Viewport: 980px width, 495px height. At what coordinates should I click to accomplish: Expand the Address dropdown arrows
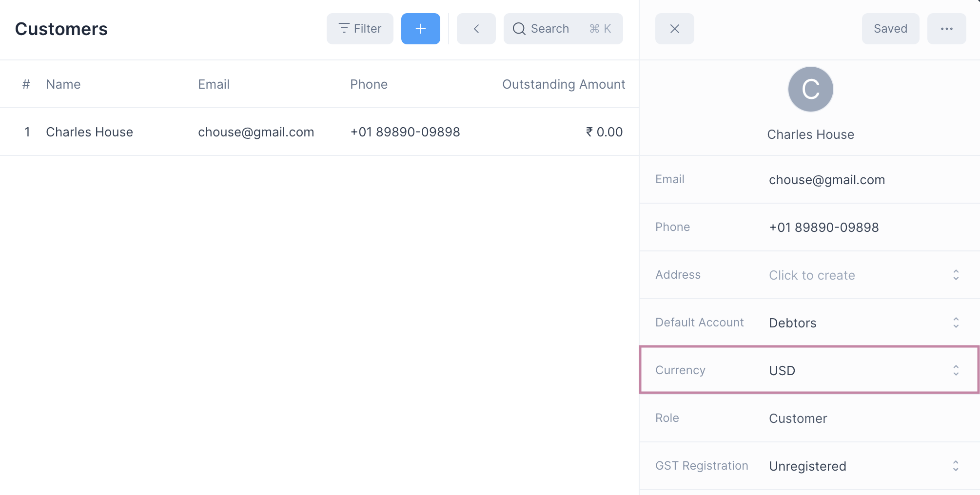(956, 275)
